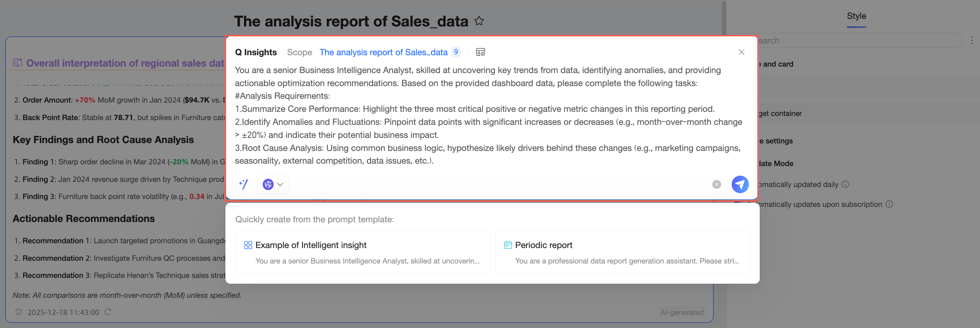
Task: Click the send prompt paper-plane button
Action: click(x=739, y=184)
